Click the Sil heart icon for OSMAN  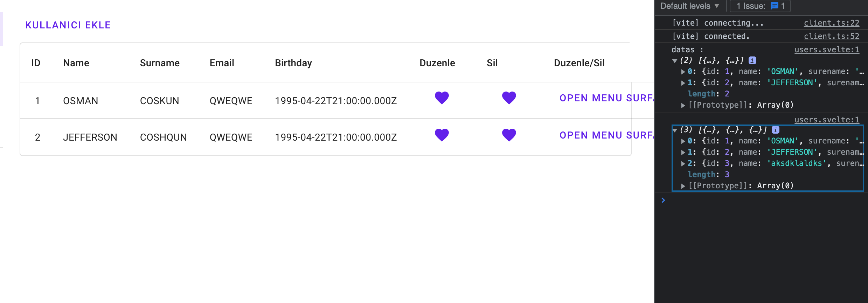508,97
